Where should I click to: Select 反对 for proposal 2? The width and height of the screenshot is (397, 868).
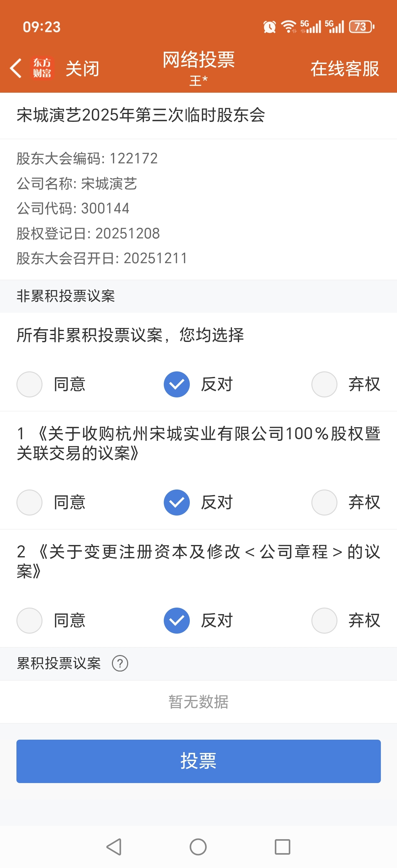click(177, 620)
